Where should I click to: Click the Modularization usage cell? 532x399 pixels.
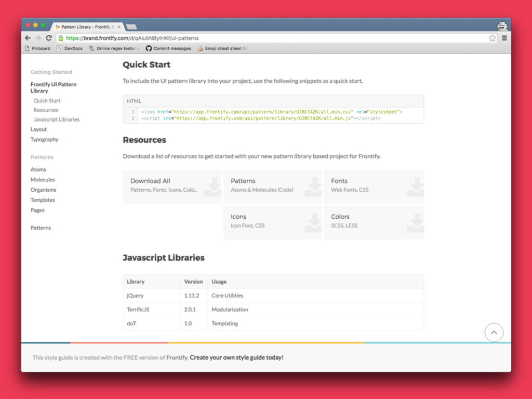(315, 310)
